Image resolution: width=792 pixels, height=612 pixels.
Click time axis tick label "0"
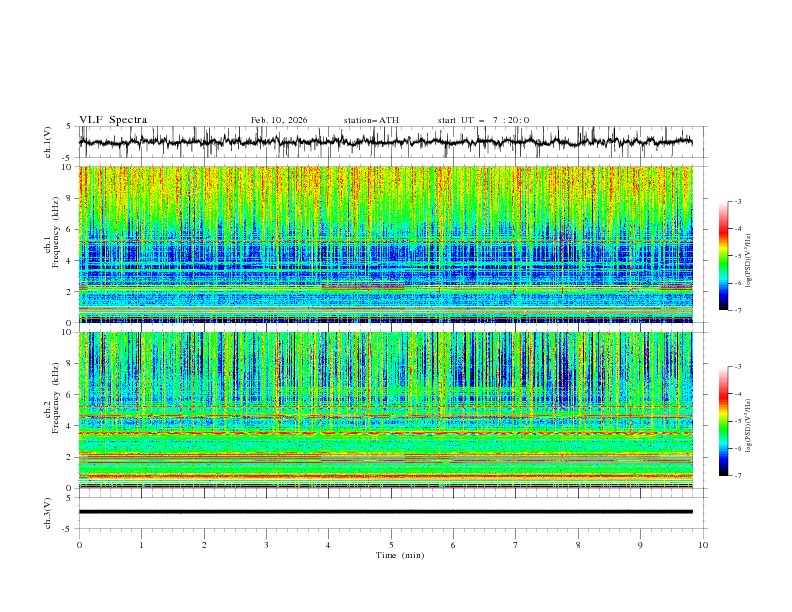tap(79, 545)
